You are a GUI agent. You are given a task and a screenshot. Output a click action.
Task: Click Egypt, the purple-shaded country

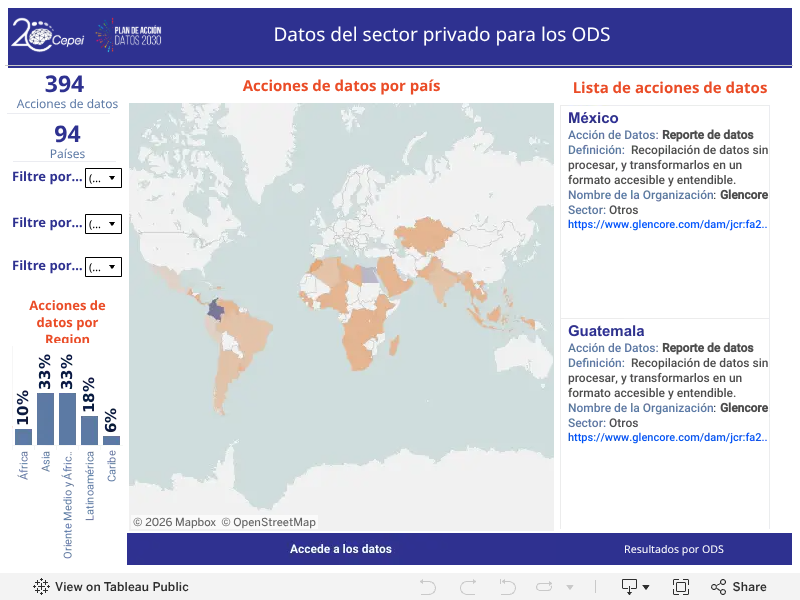[369, 275]
